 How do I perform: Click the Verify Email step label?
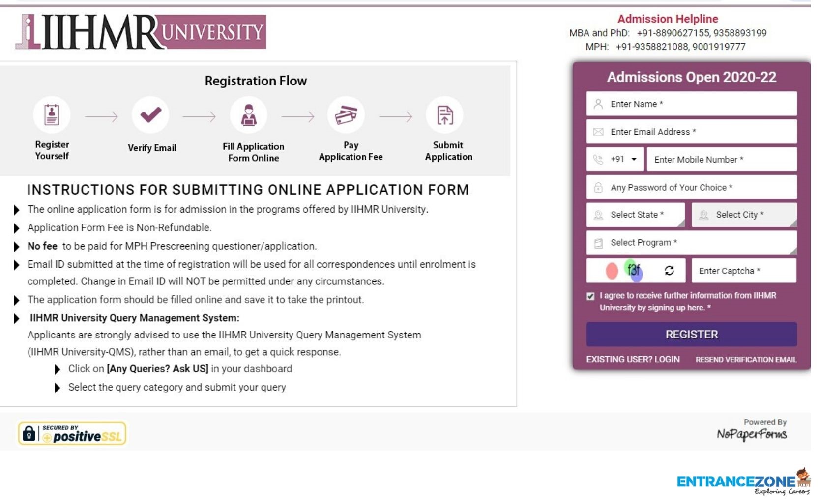pyautogui.click(x=152, y=148)
